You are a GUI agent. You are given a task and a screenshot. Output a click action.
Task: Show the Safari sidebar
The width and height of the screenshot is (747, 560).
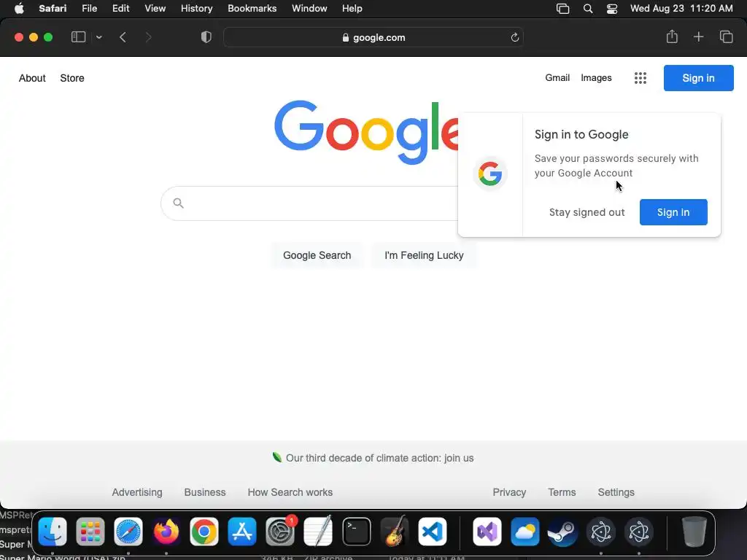coord(78,37)
